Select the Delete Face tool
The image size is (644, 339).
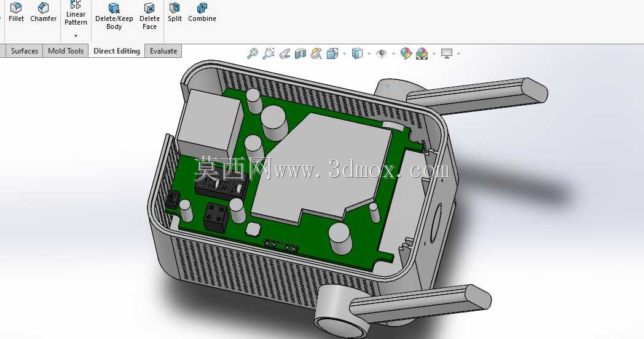(149, 17)
